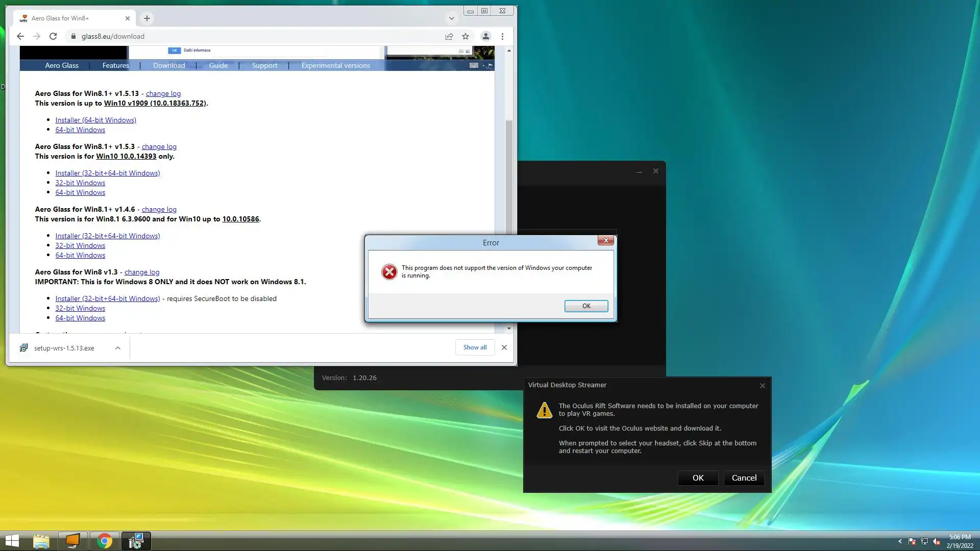The image size is (980, 551).
Task: Open the Experimental versions page
Action: pos(335,65)
